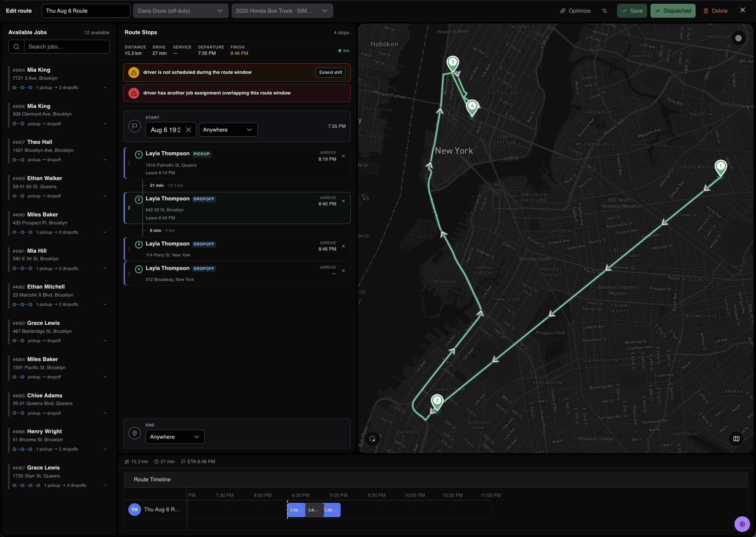
Task: Open the START Anywhere location dropdown
Action: (228, 130)
